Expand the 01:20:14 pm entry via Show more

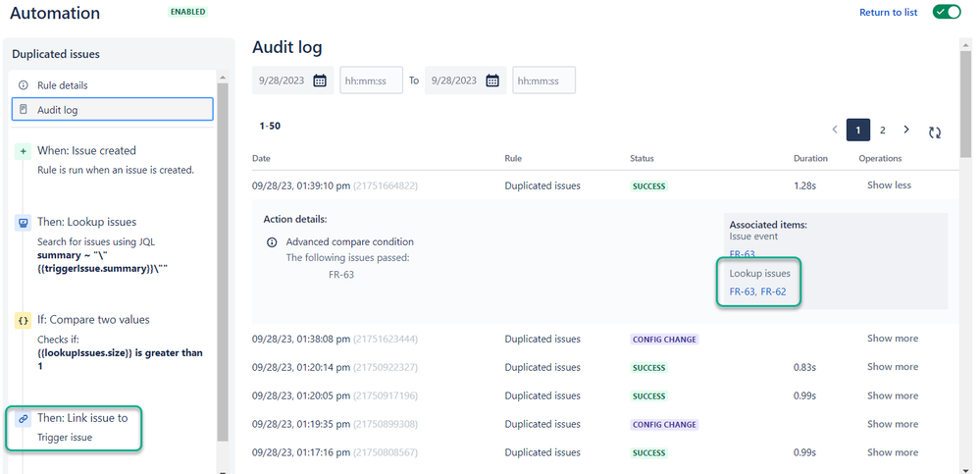tap(893, 366)
